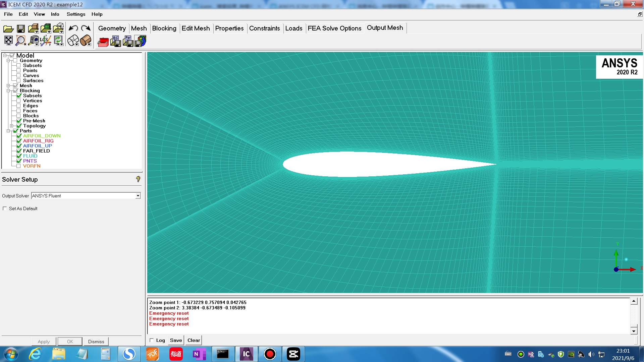The width and height of the screenshot is (644, 362).
Task: Open the Boundary Conditions (BC) icon
Action: [x=116, y=41]
